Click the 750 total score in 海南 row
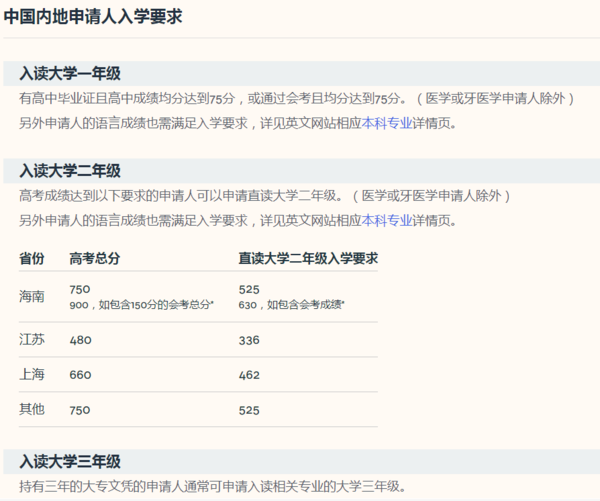600x501 pixels. click(80, 289)
